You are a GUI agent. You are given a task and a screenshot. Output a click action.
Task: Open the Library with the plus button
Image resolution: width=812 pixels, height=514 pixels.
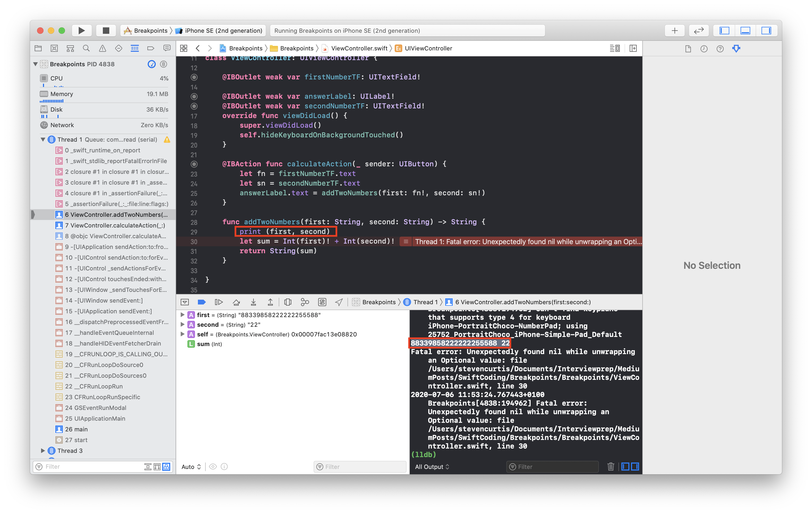pyautogui.click(x=675, y=31)
